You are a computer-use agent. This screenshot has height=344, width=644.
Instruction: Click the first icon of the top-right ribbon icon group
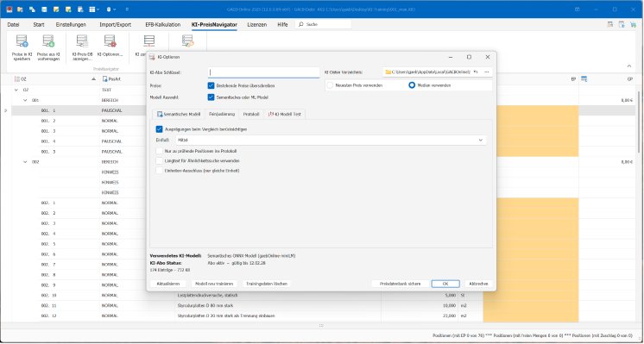click(x=610, y=25)
